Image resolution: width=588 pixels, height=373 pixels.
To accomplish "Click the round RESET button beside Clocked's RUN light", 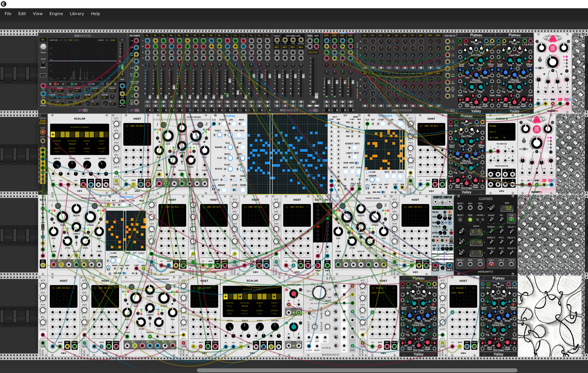I will pos(460,219).
